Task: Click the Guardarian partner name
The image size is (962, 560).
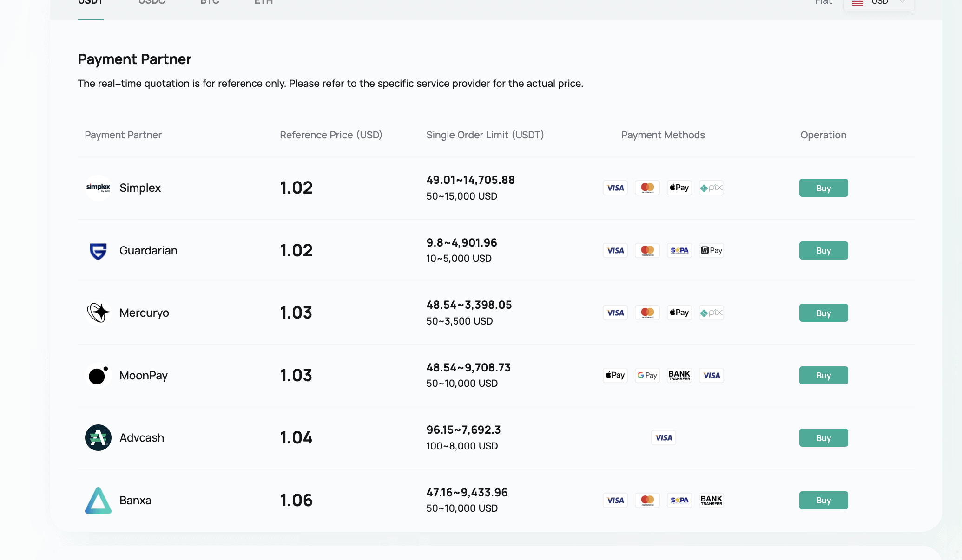Action: click(x=148, y=251)
